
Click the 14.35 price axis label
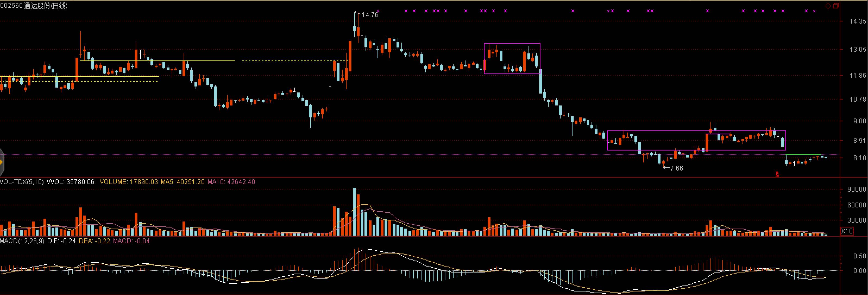[x=858, y=21]
